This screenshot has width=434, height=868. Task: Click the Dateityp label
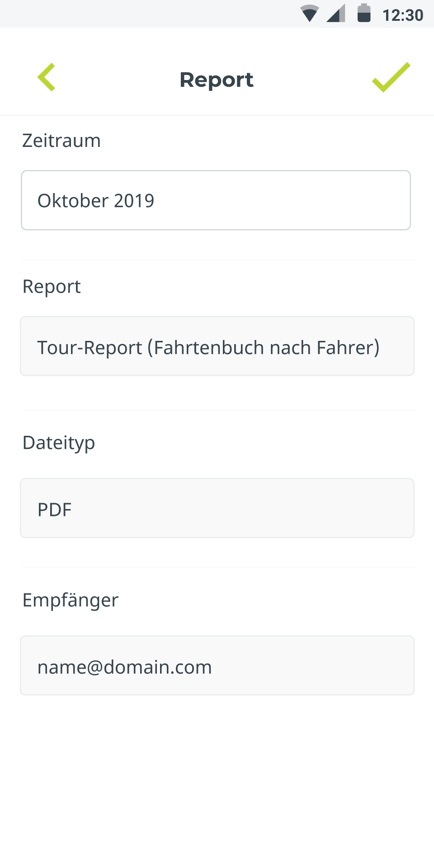pyautogui.click(x=59, y=443)
